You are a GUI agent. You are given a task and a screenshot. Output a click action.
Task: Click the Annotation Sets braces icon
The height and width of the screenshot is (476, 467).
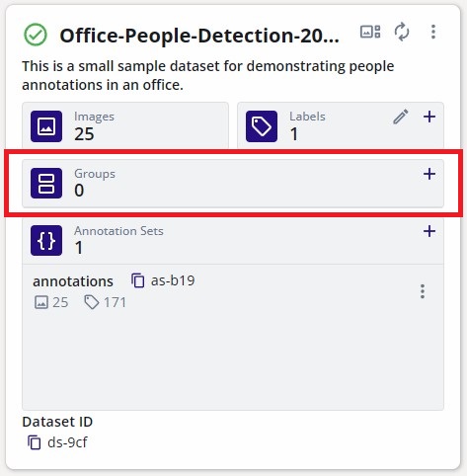(x=46, y=240)
